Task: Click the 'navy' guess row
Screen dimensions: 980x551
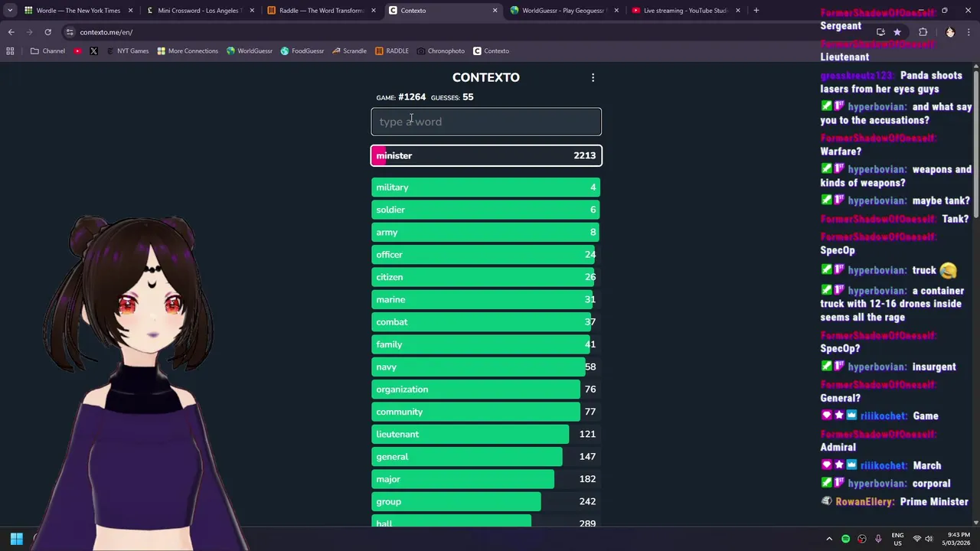Action: point(486,367)
